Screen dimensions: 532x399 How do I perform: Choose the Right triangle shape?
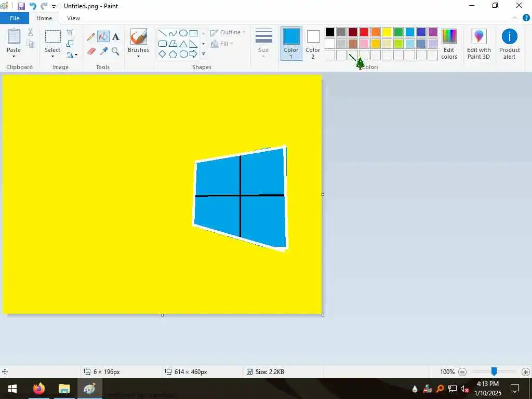[193, 44]
